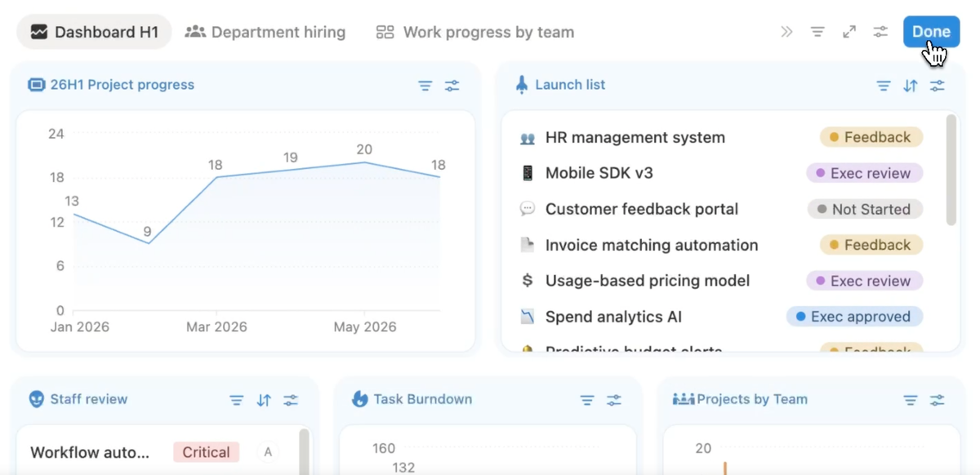This screenshot has width=980, height=475.
Task: Click the Staff review scrollbar
Action: (305, 451)
